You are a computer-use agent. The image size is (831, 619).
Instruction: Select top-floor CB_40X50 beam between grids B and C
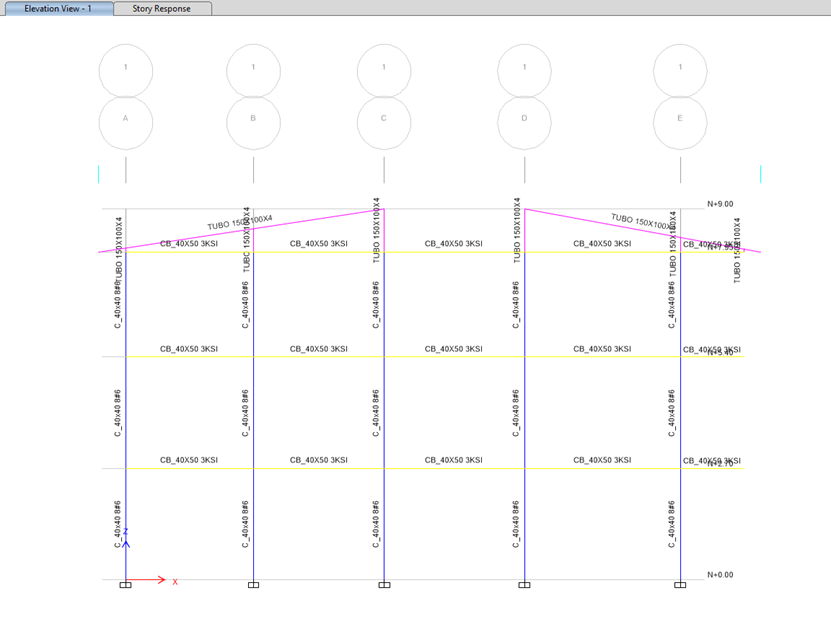click(318, 252)
